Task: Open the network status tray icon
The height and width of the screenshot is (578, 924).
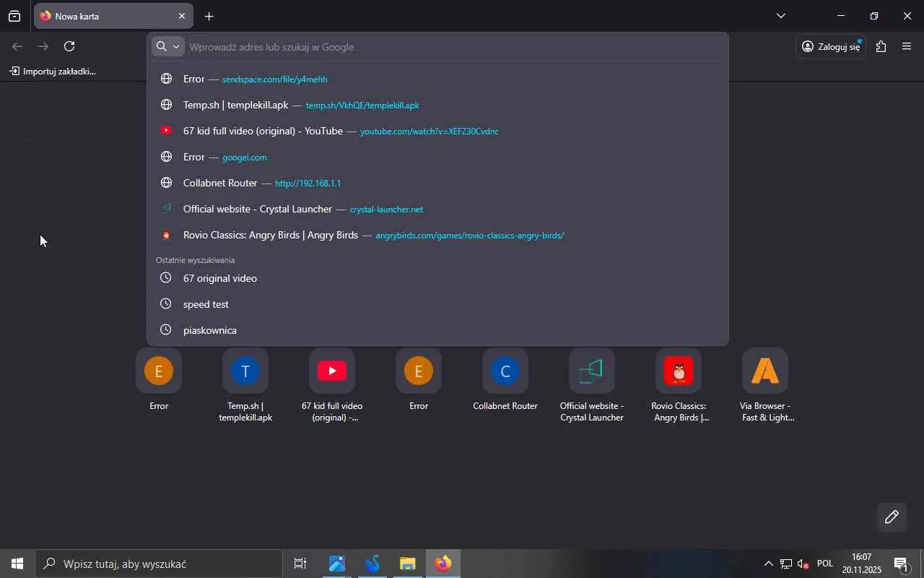Action: [x=786, y=564]
